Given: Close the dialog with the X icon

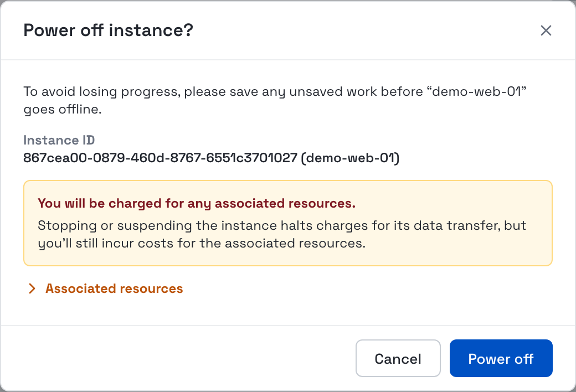Looking at the screenshot, I should (546, 30).
